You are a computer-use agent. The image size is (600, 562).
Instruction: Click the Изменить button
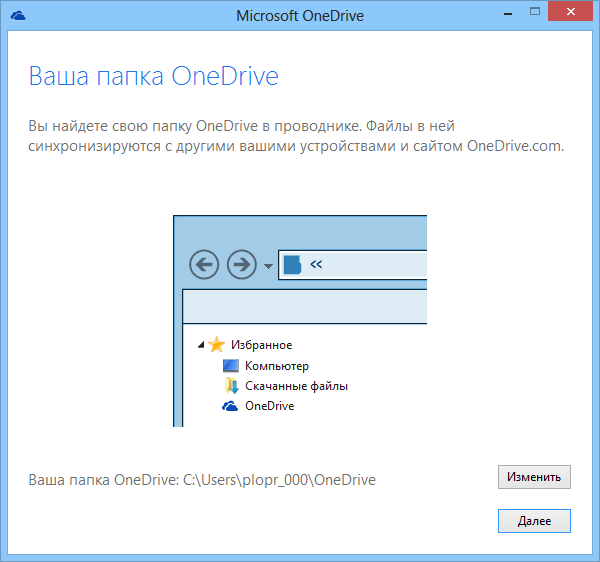tap(534, 477)
